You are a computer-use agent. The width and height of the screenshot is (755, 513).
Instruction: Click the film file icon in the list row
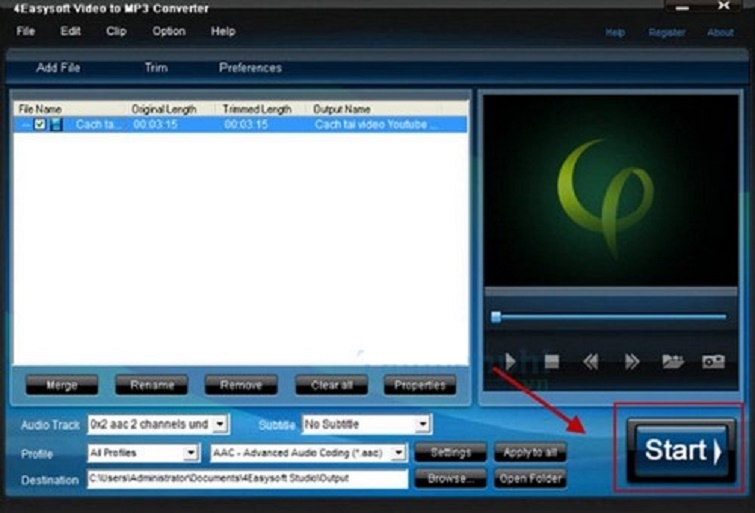click(56, 124)
